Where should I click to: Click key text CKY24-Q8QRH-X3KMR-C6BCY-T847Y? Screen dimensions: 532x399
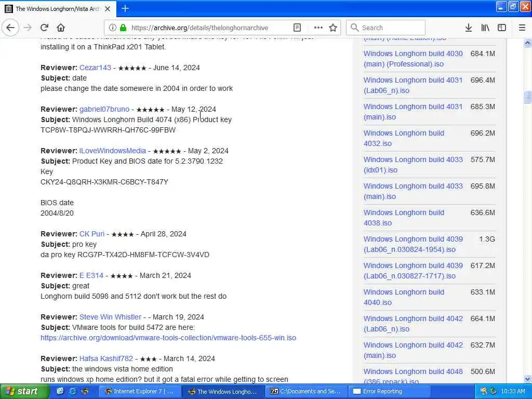(104, 182)
